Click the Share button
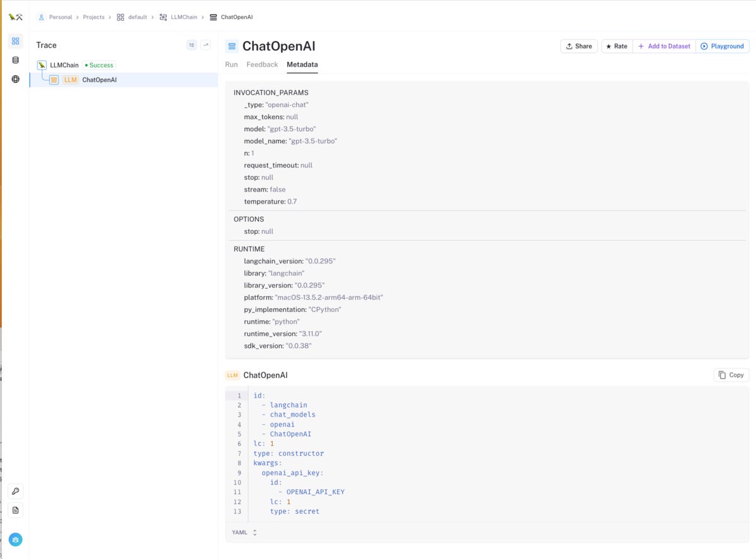 point(579,46)
